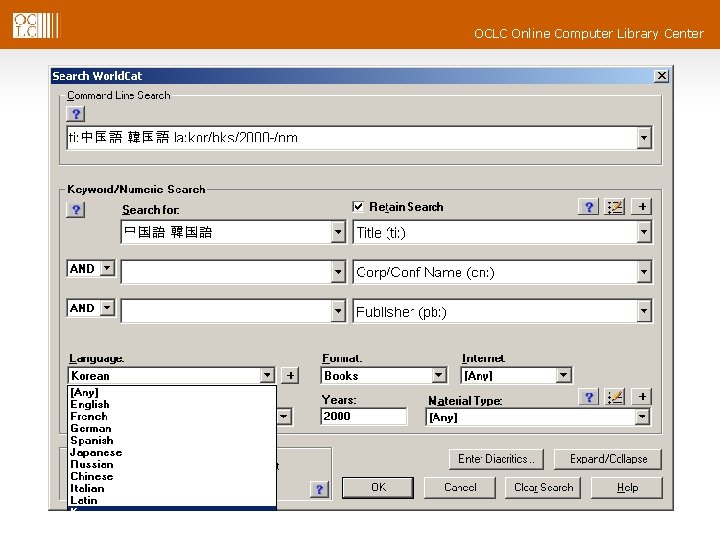Click the Expand/Collapse button
Screen dimensions: 720x540
point(608,459)
